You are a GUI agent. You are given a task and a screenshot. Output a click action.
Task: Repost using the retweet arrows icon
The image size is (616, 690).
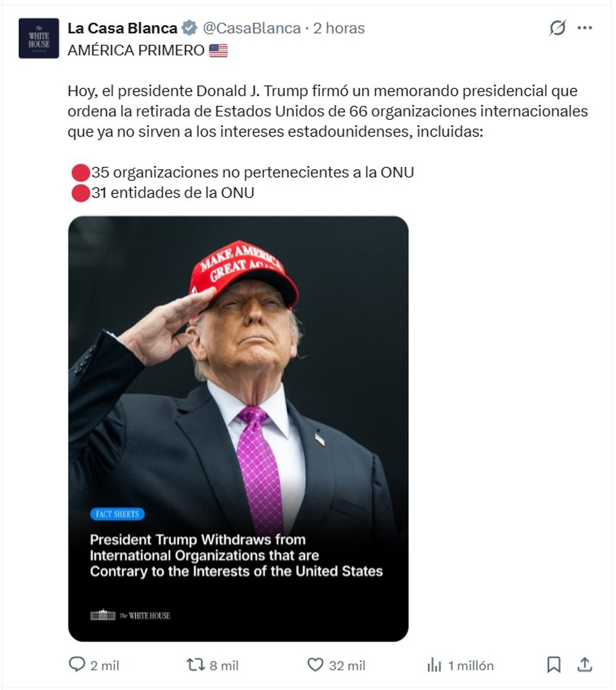pyautogui.click(x=196, y=665)
